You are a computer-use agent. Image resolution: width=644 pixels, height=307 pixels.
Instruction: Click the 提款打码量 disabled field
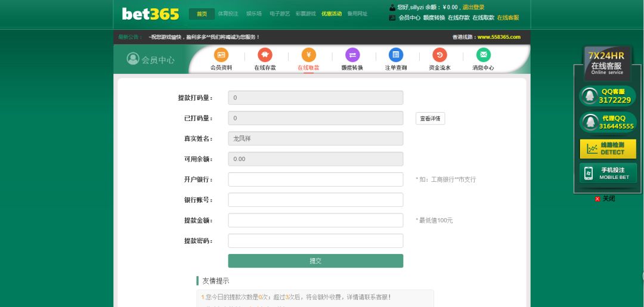pos(315,98)
